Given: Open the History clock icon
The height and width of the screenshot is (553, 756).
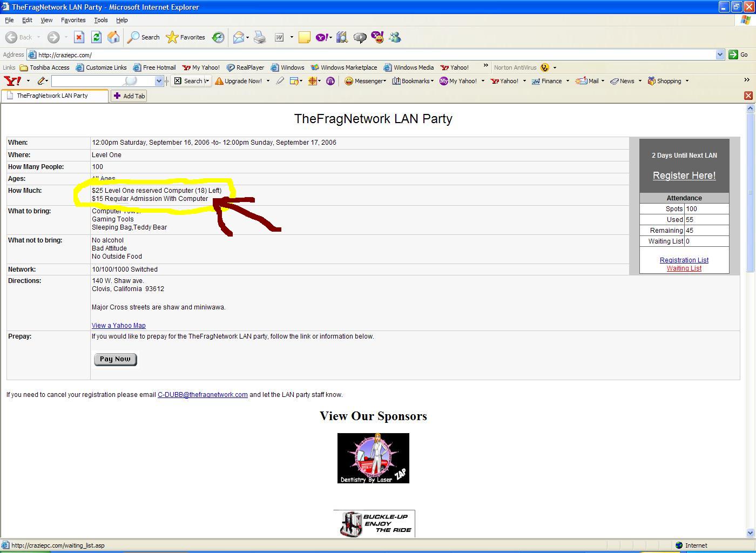Looking at the screenshot, I should pos(218,37).
